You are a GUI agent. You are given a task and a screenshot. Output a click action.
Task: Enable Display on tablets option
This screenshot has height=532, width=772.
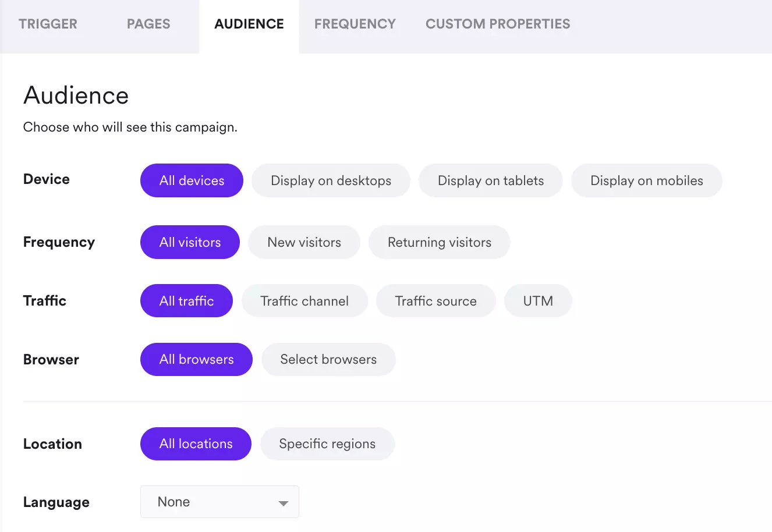tap(490, 180)
